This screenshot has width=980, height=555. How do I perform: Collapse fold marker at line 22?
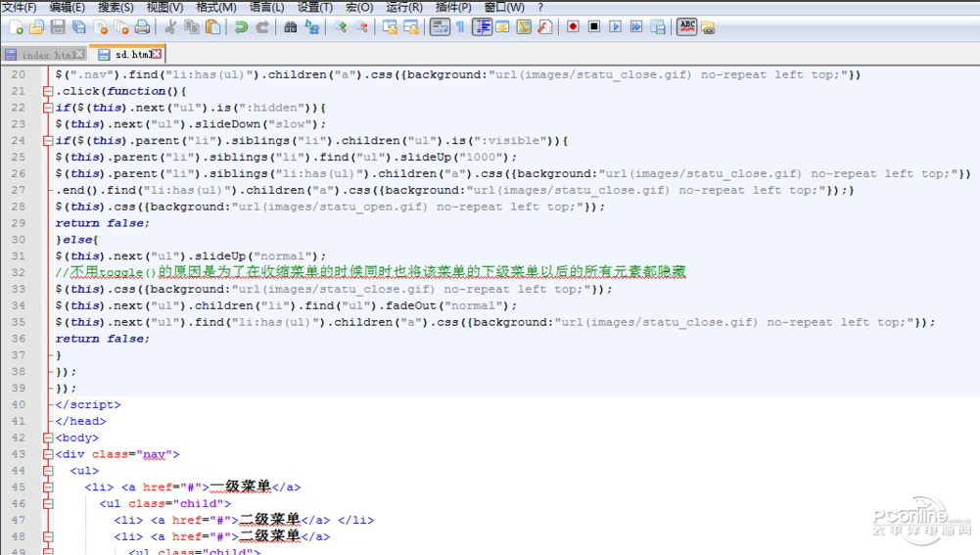pyautogui.click(x=48, y=108)
